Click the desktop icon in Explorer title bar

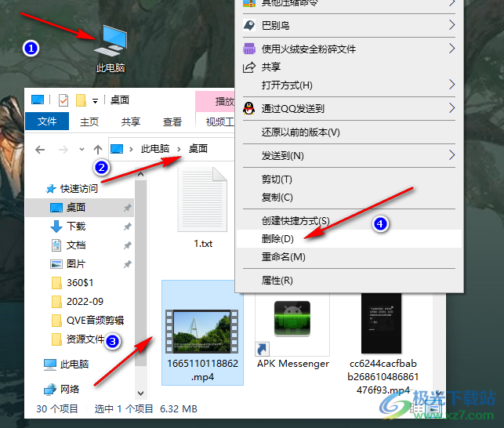pyautogui.click(x=38, y=100)
